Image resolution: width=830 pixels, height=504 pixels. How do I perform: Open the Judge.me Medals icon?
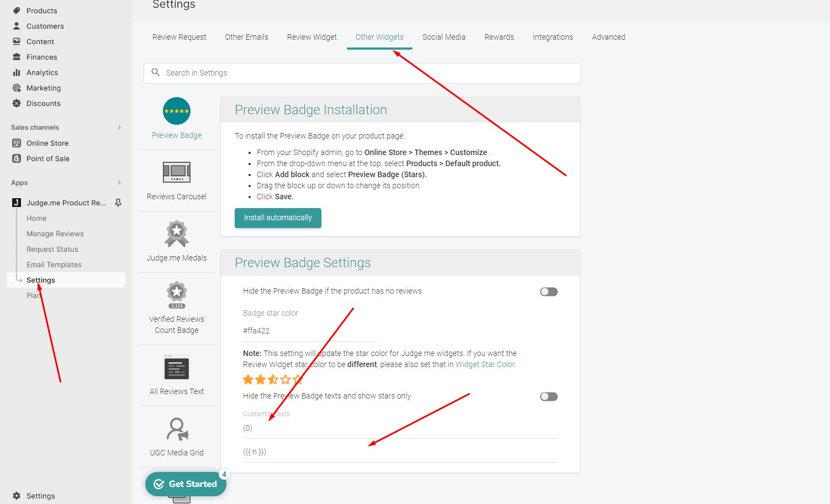(177, 234)
